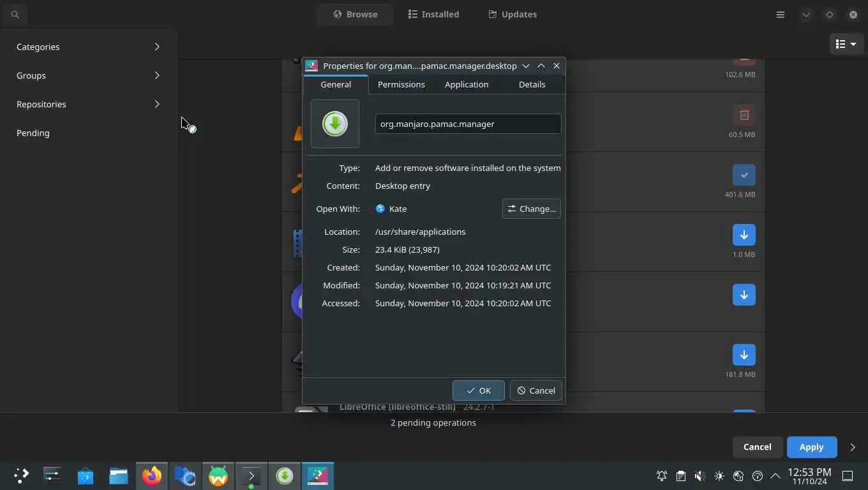The image size is (868, 490).
Task: Click the Kate icon beside Open With
Action: (x=380, y=209)
